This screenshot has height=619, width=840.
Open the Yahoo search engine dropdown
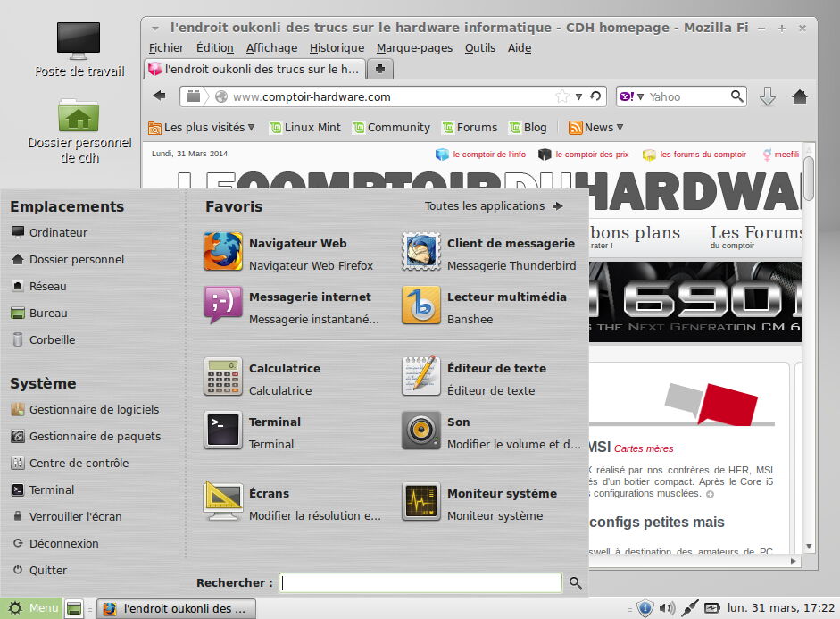[633, 96]
